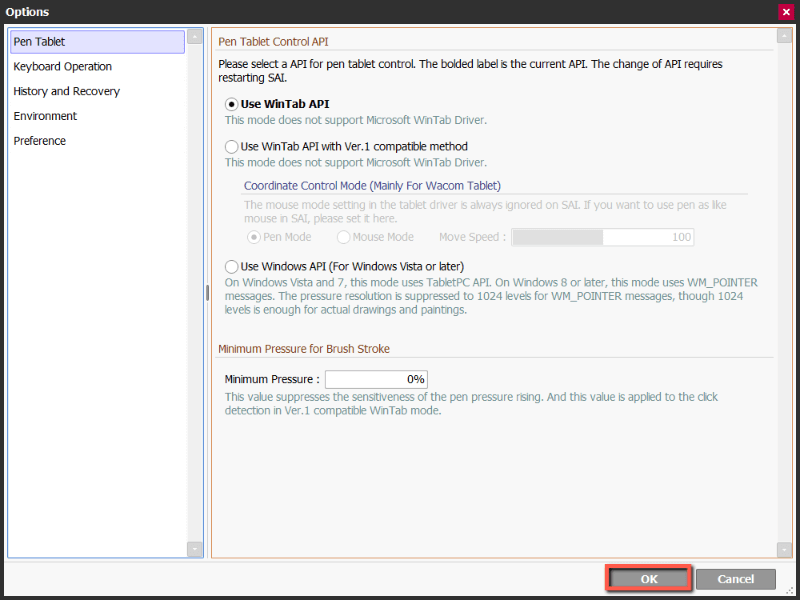
Task: Click settings panel scroll up arrow
Action: click(x=784, y=36)
